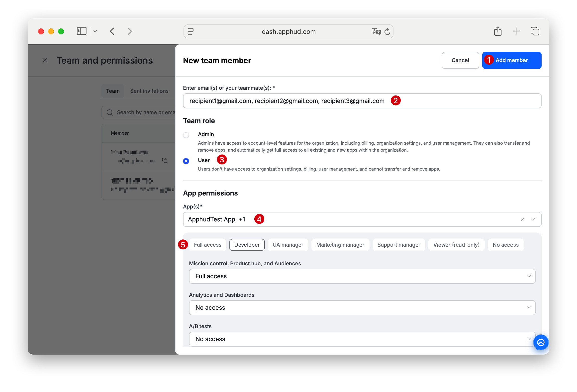The image size is (577, 392).
Task: Click the search magnifier icon
Action: [x=110, y=112]
